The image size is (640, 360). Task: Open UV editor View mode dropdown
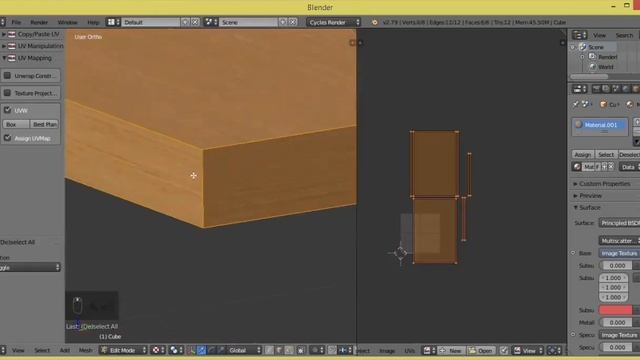pyautogui.click(x=528, y=350)
